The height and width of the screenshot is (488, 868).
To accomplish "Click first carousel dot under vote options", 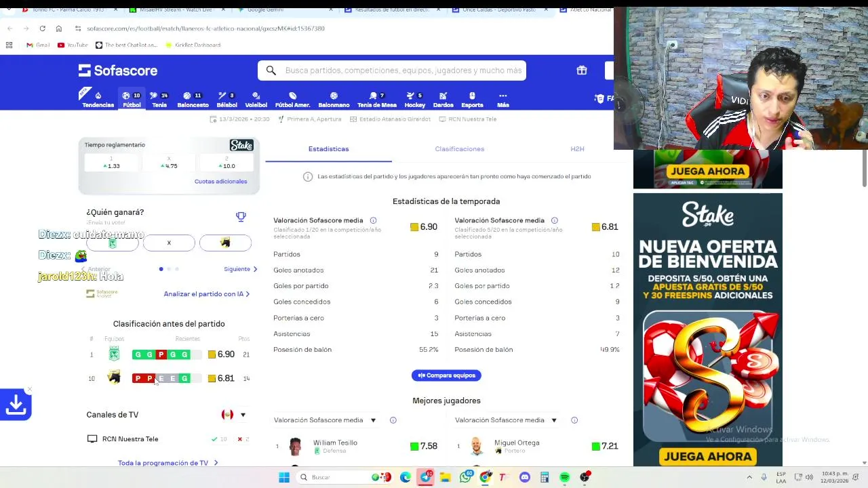I will click(161, 269).
